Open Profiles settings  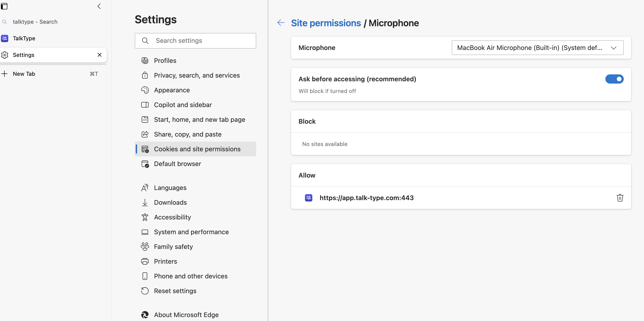click(195, 60)
